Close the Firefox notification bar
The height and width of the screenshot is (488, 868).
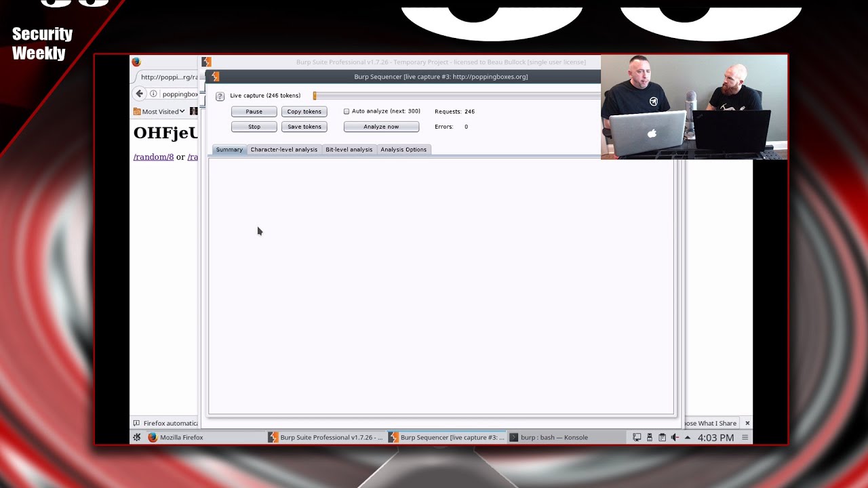[747, 423]
